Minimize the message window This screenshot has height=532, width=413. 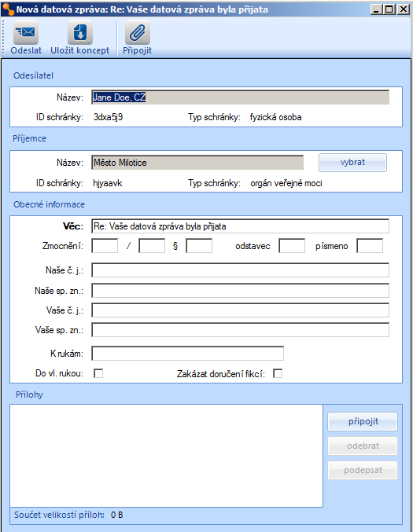pyautogui.click(x=376, y=9)
